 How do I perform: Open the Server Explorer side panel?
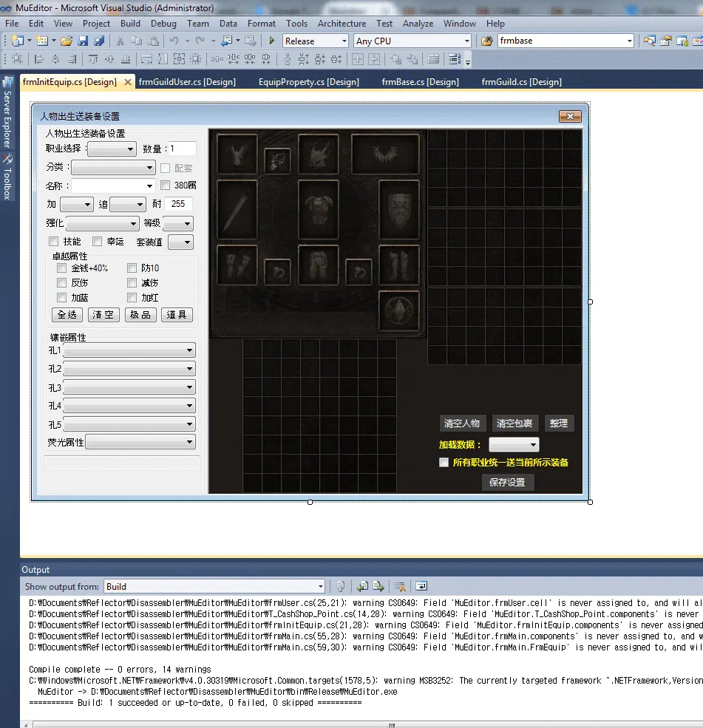pyautogui.click(x=7, y=112)
